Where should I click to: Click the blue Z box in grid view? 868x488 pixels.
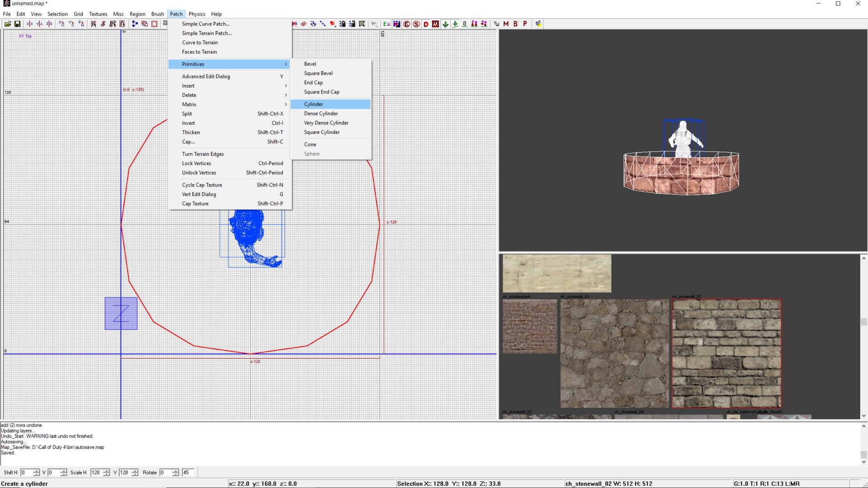(x=121, y=314)
